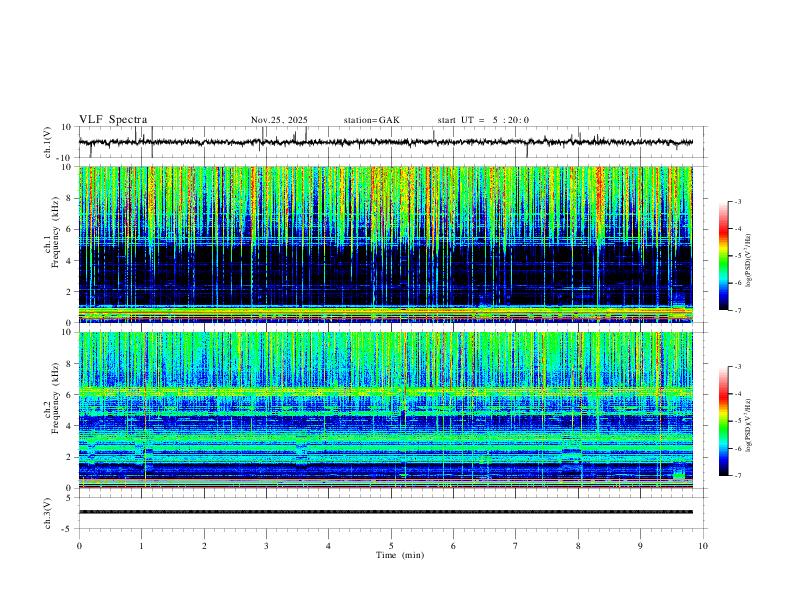The width and height of the screenshot is (792, 612).
Task: Click the '-3' value on ch.2 color bar
Action: tap(737, 367)
